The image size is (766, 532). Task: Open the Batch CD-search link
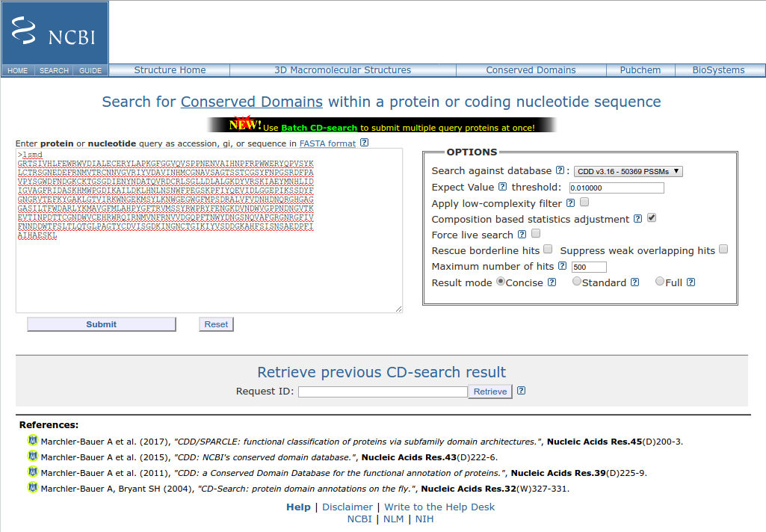pos(319,128)
